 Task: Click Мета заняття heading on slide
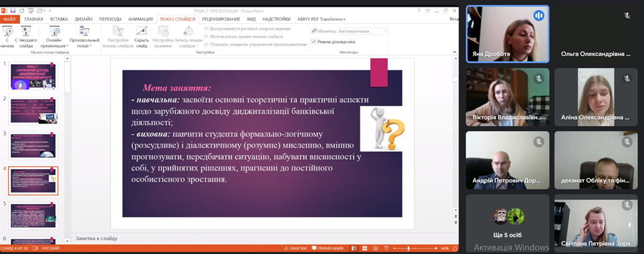click(177, 88)
